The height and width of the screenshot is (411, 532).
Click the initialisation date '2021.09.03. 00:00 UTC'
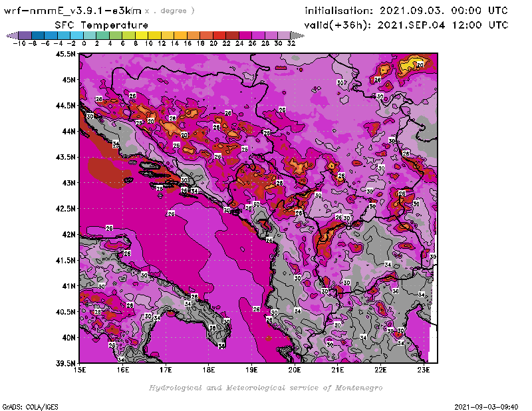[444, 11]
